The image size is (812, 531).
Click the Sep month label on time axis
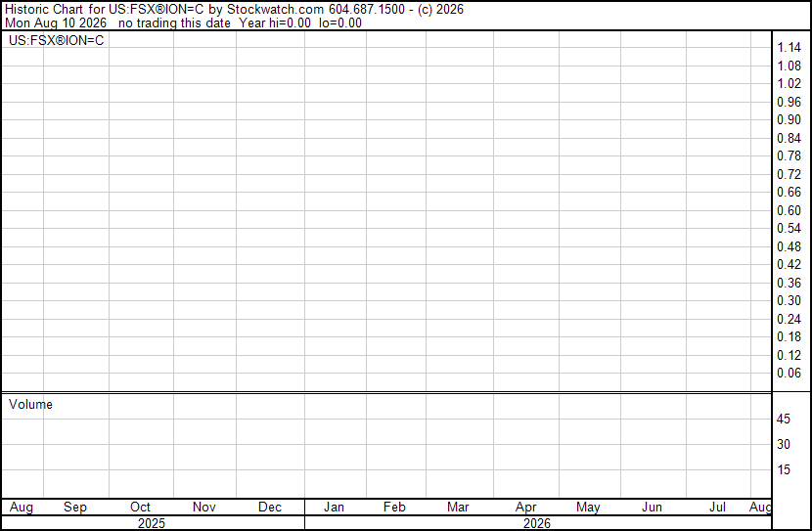(75, 508)
